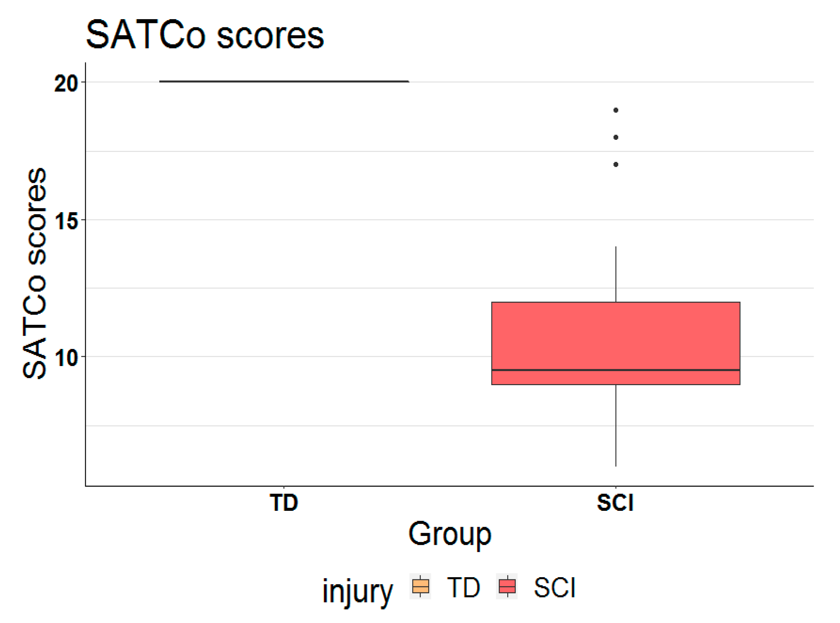
Task: Click the y-axis tick label 15
Action: [65, 221]
